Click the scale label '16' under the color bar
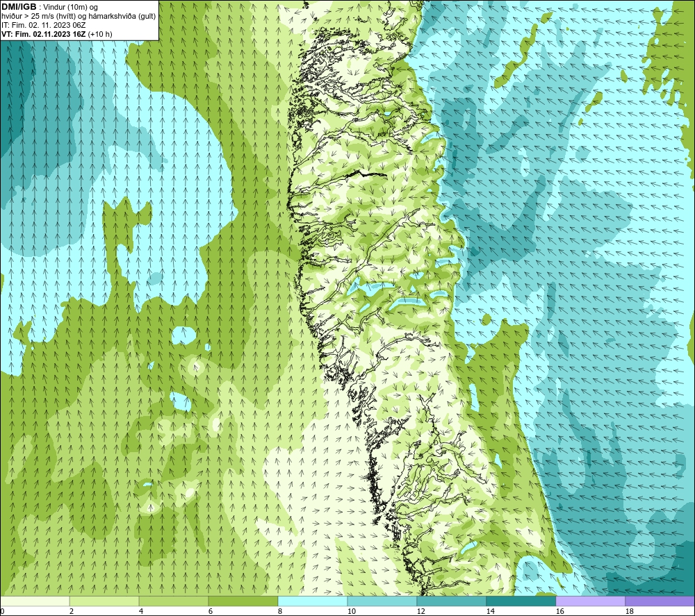 (x=559, y=612)
